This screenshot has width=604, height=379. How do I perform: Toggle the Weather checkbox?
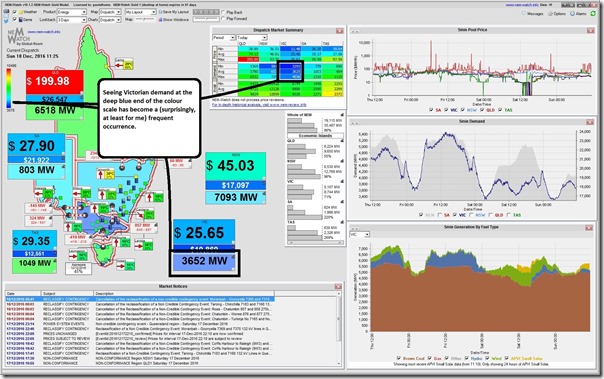coord(15,12)
